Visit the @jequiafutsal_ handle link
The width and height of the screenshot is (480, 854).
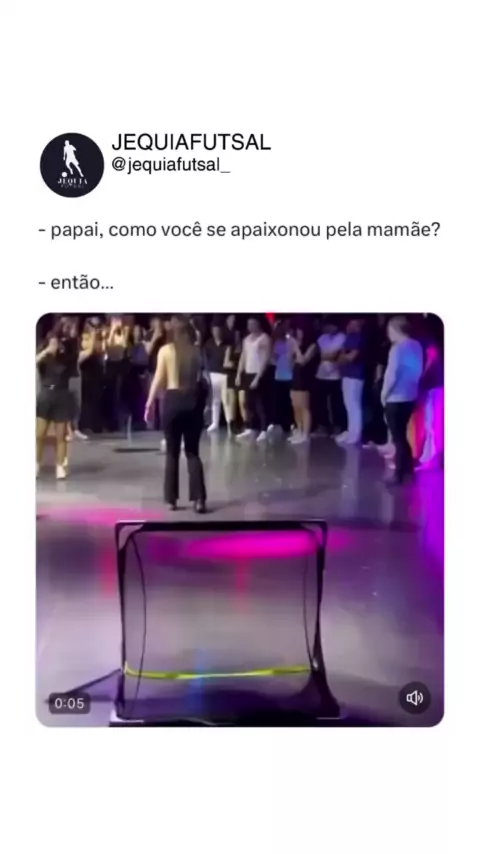coord(171,165)
